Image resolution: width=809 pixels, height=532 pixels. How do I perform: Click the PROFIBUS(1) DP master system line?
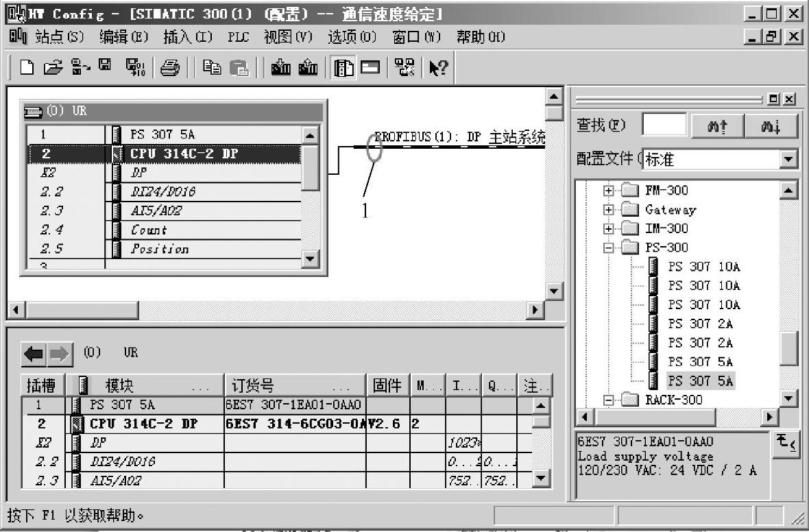pos(449,147)
